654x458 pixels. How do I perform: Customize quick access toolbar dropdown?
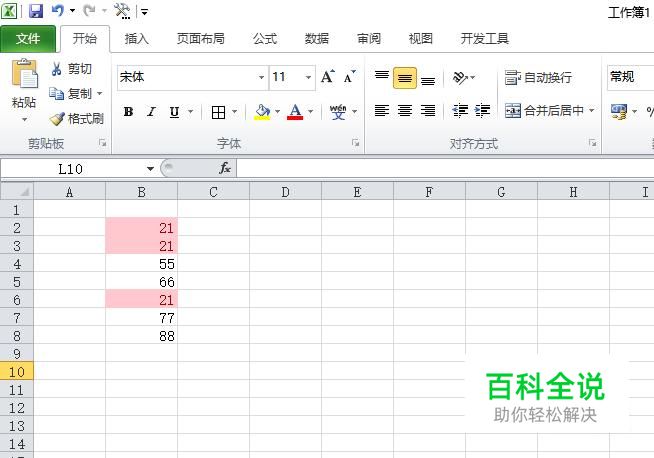[144, 12]
